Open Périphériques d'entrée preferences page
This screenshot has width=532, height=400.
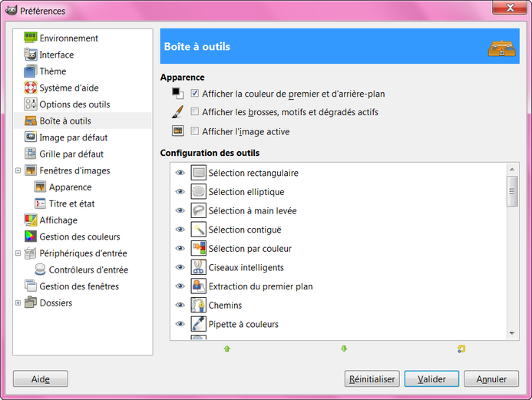click(x=83, y=253)
